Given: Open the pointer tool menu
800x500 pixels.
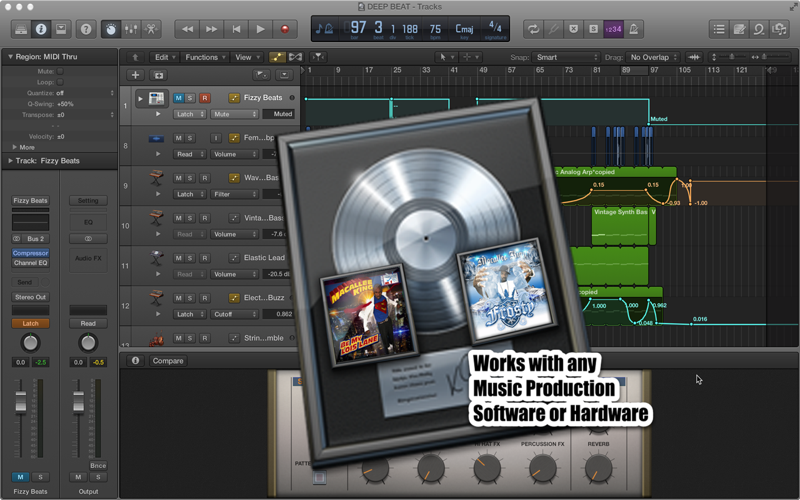Looking at the screenshot, I should pyautogui.click(x=446, y=57).
